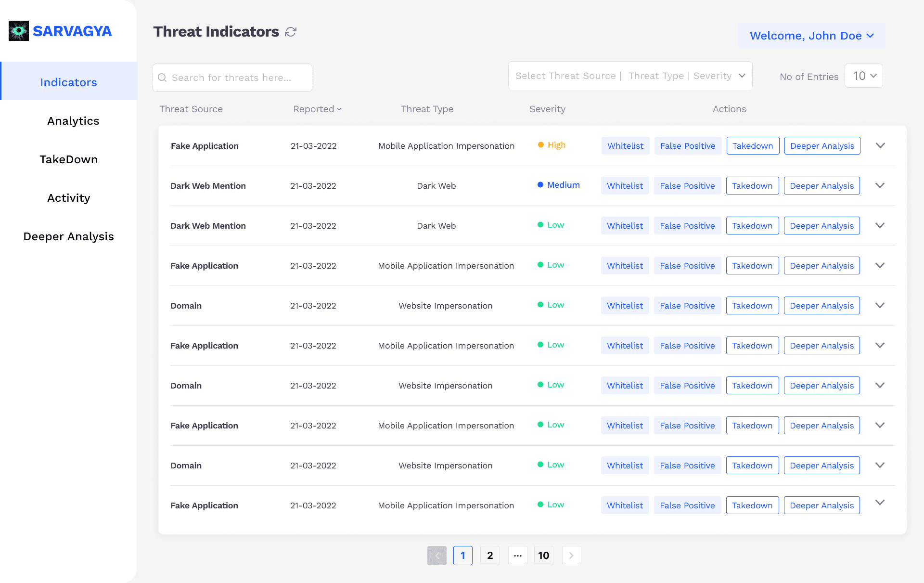The image size is (924, 583).
Task: Click the Threat Indicators heading
Action: click(216, 32)
